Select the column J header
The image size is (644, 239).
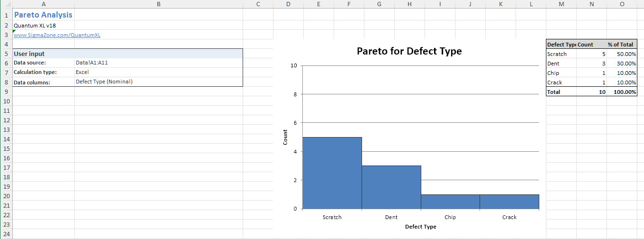tap(470, 4)
